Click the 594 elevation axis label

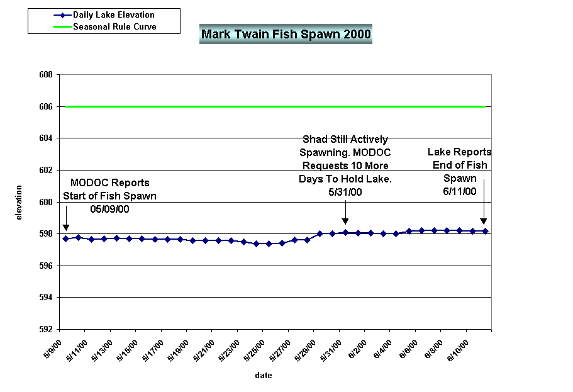tap(46, 297)
